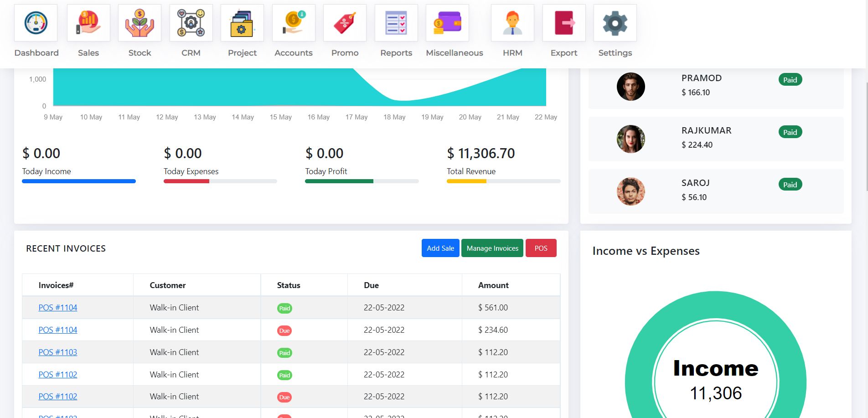Click the page's vertical scrollbar
The image size is (868, 418).
click(x=866, y=137)
